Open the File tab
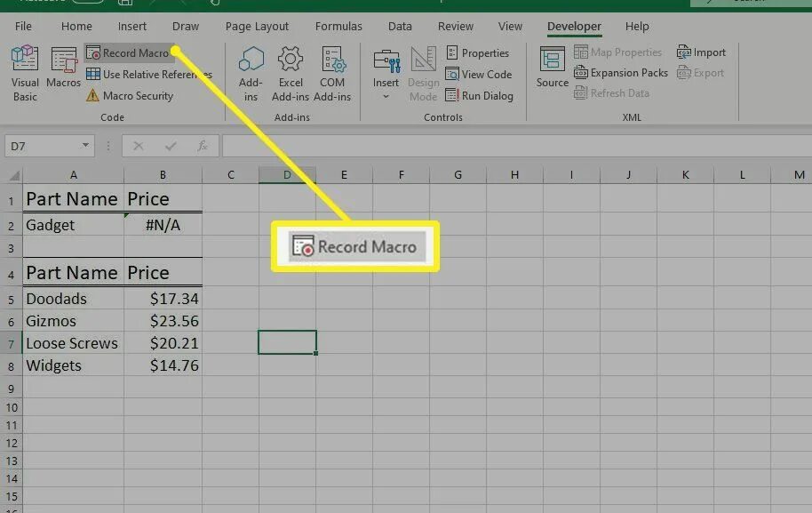Image resolution: width=812 pixels, height=513 pixels. (23, 26)
